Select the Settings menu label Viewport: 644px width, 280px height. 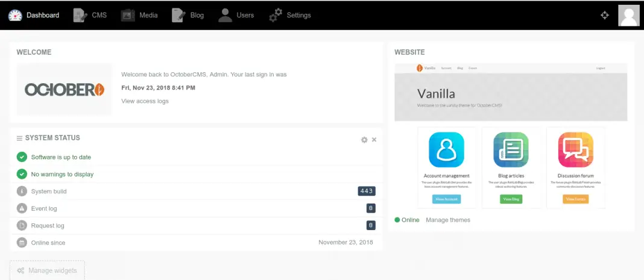pyautogui.click(x=298, y=15)
